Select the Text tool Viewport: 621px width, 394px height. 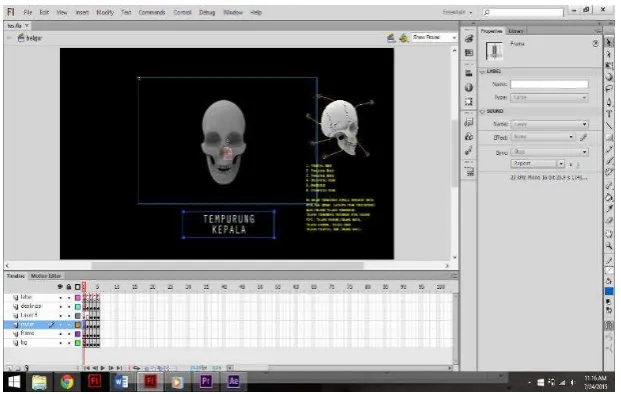(x=609, y=114)
